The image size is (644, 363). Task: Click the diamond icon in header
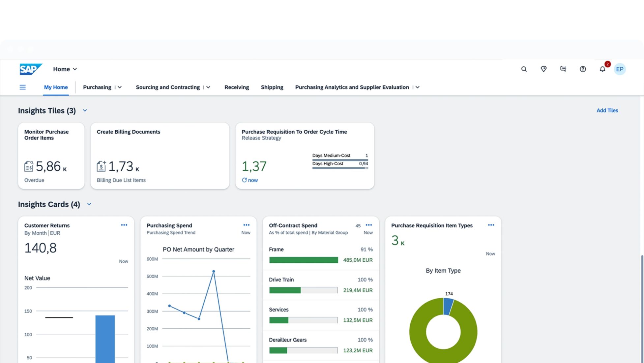[543, 69]
